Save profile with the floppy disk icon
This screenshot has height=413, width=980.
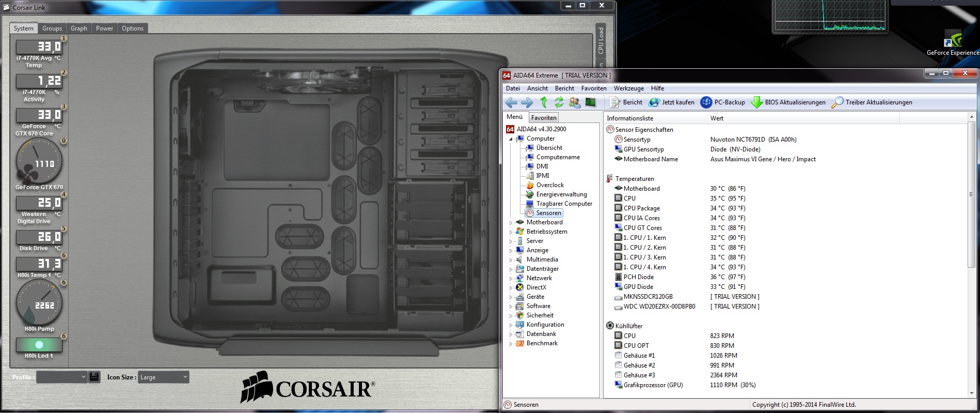(94, 377)
